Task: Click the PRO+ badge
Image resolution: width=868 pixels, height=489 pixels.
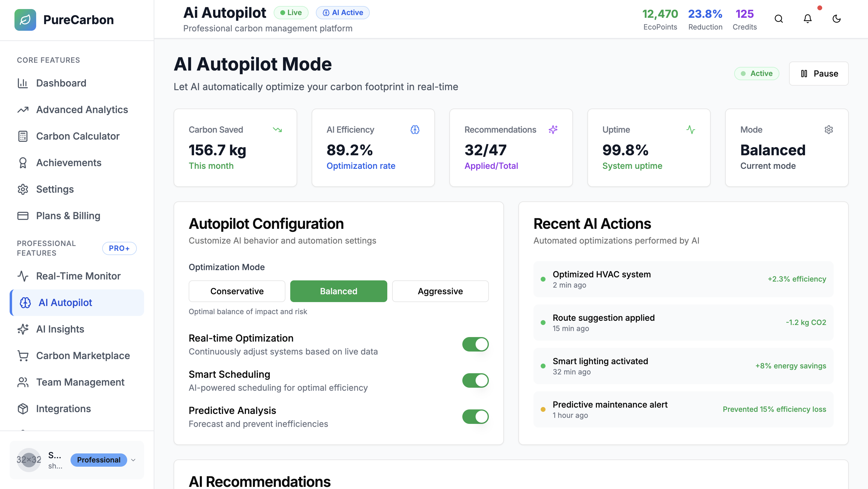Action: coord(119,248)
